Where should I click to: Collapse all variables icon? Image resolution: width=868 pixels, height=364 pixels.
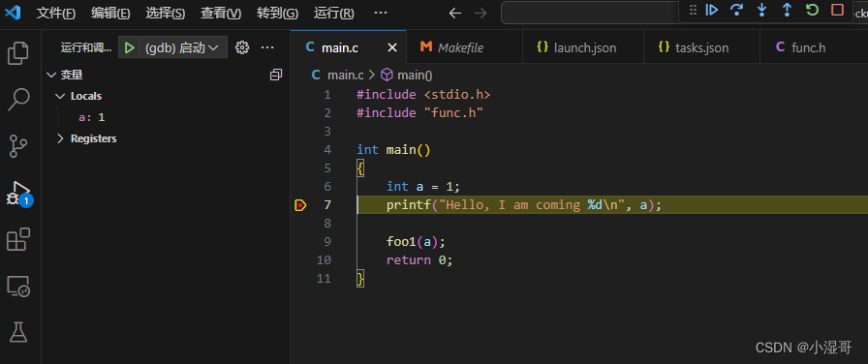point(276,75)
